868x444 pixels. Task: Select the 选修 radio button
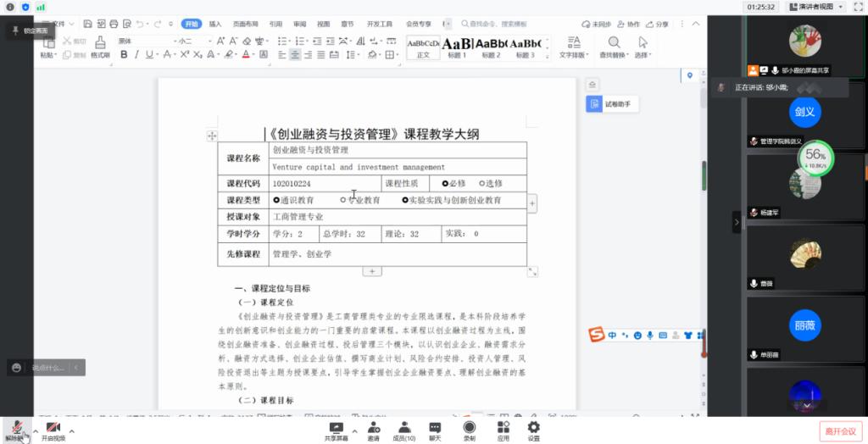[482, 183]
